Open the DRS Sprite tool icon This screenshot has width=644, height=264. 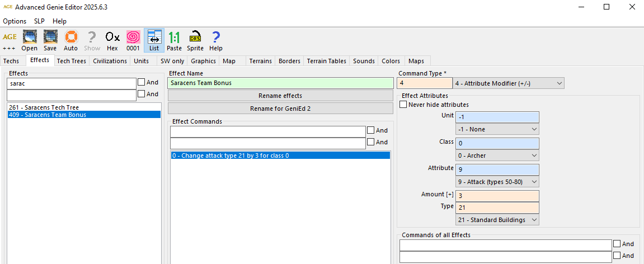(x=195, y=41)
